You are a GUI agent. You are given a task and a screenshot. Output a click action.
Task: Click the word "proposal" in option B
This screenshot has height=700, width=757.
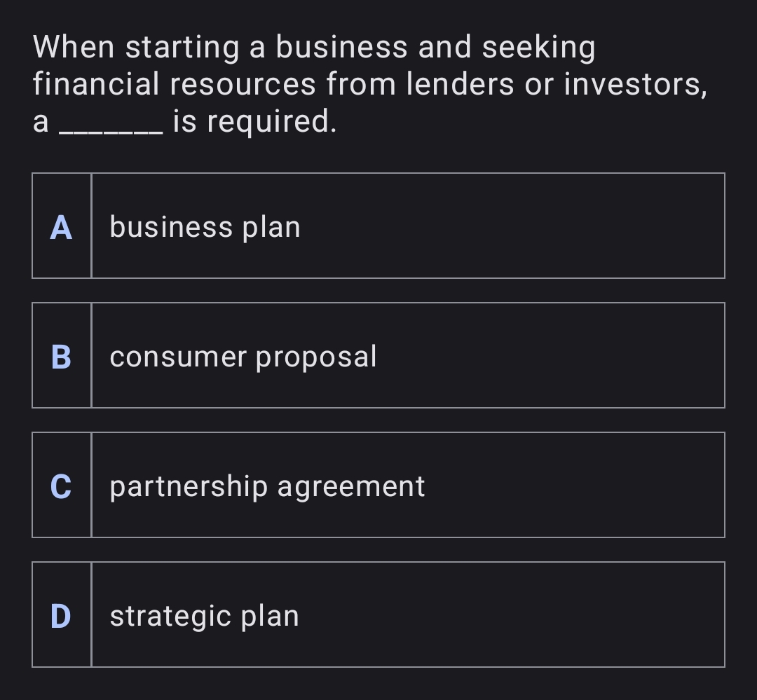(316, 357)
